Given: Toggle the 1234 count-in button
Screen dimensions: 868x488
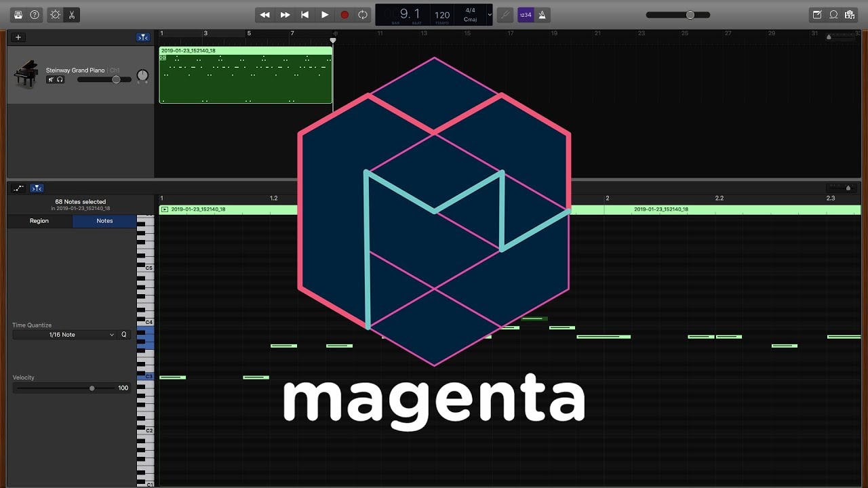Looking at the screenshot, I should (526, 15).
